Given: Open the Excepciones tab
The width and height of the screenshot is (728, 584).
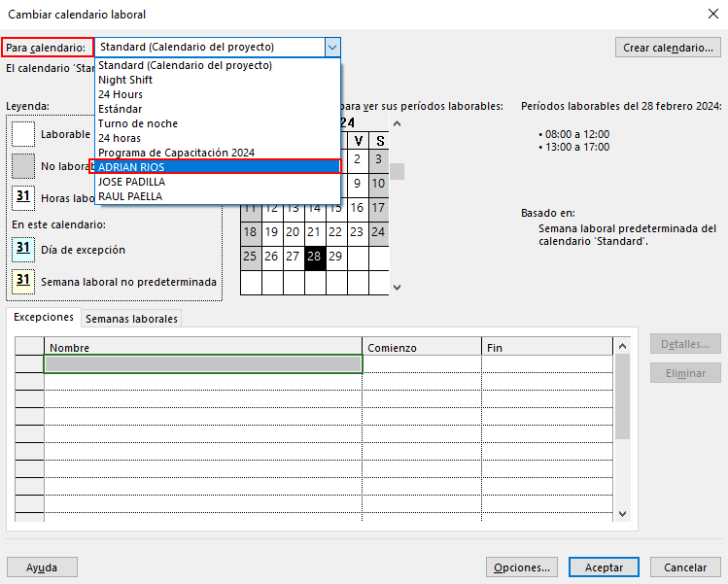Looking at the screenshot, I should (x=44, y=318).
